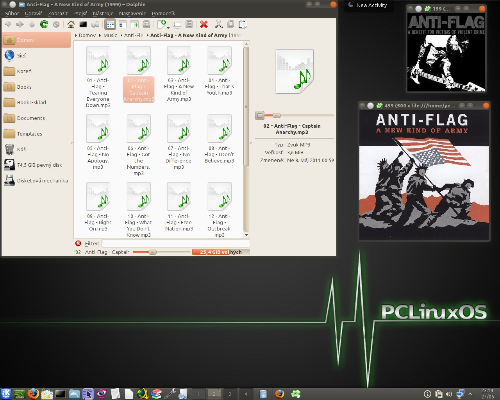Reload the folder with the green refresh icon

(x=44, y=24)
